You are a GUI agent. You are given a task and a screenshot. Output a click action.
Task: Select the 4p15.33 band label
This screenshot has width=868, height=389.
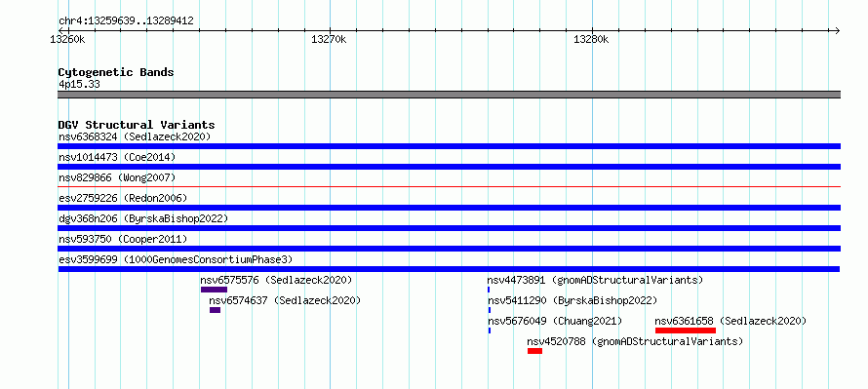pos(79,84)
